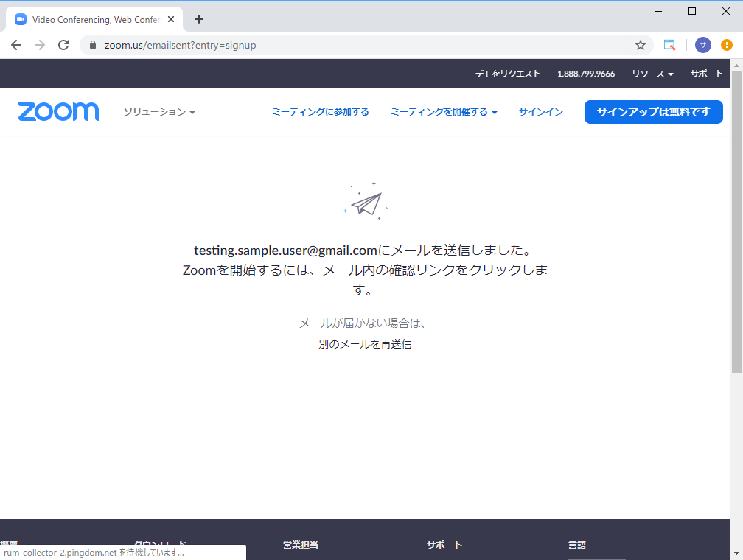
Task: Bookmark page using the star icon
Action: tap(641, 45)
